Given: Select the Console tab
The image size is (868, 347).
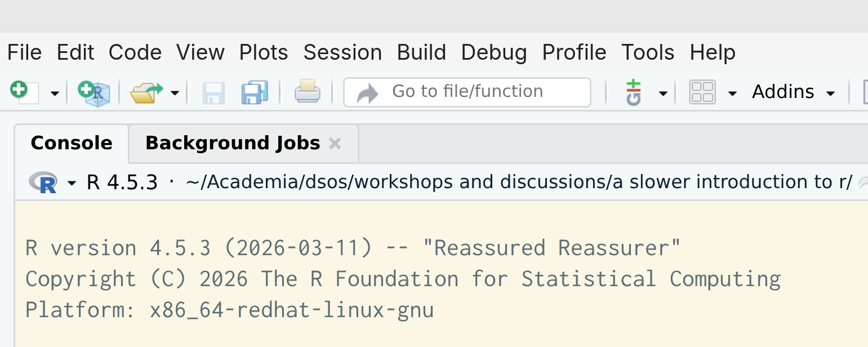Looking at the screenshot, I should click(x=72, y=143).
